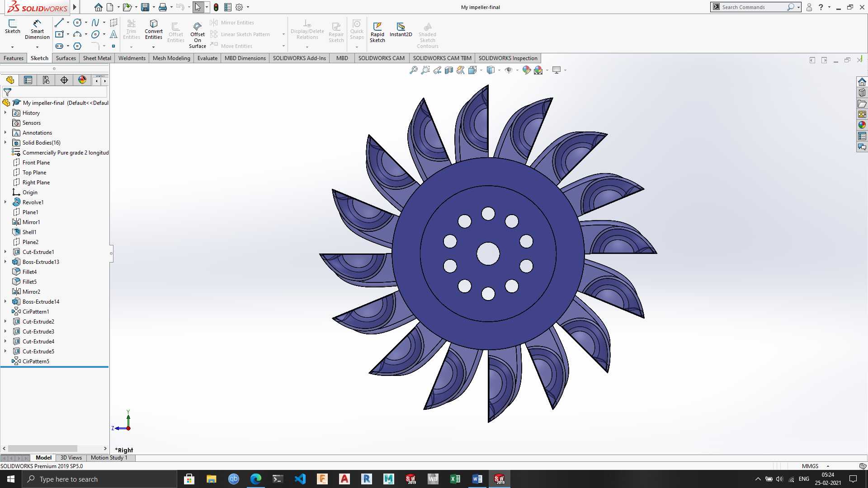
Task: Click the Rebuild traffic light icon
Action: [x=216, y=7]
